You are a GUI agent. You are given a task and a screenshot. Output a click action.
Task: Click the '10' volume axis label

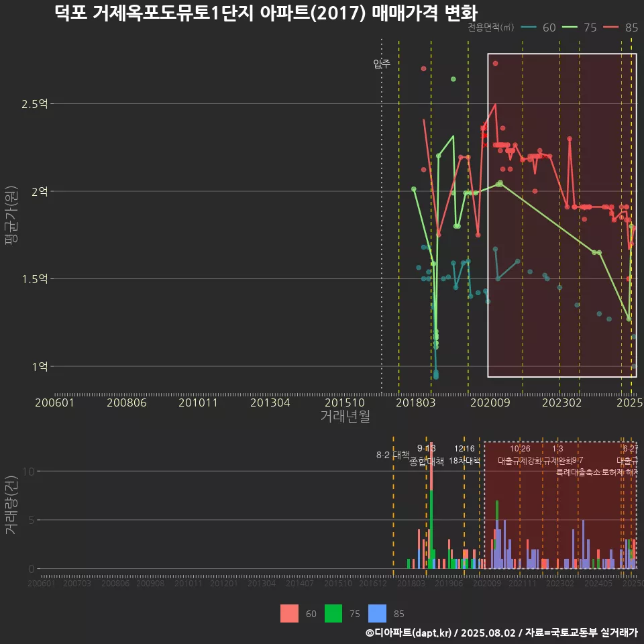[29, 471]
